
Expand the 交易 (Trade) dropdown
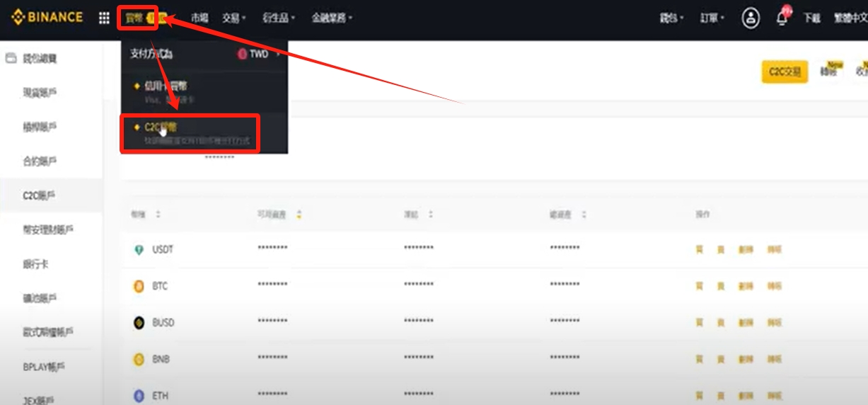(x=233, y=18)
